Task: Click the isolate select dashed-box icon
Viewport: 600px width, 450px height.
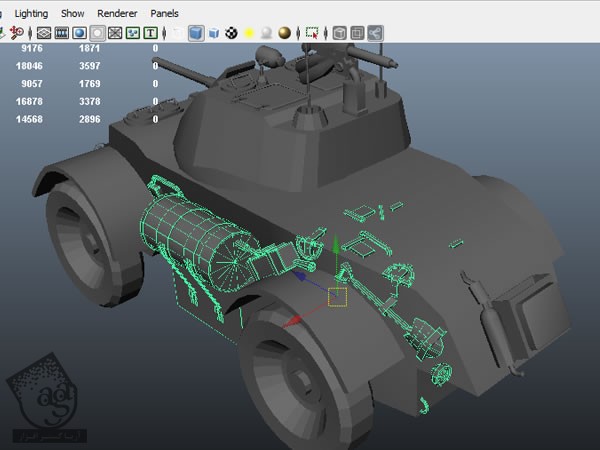Action: point(311,33)
